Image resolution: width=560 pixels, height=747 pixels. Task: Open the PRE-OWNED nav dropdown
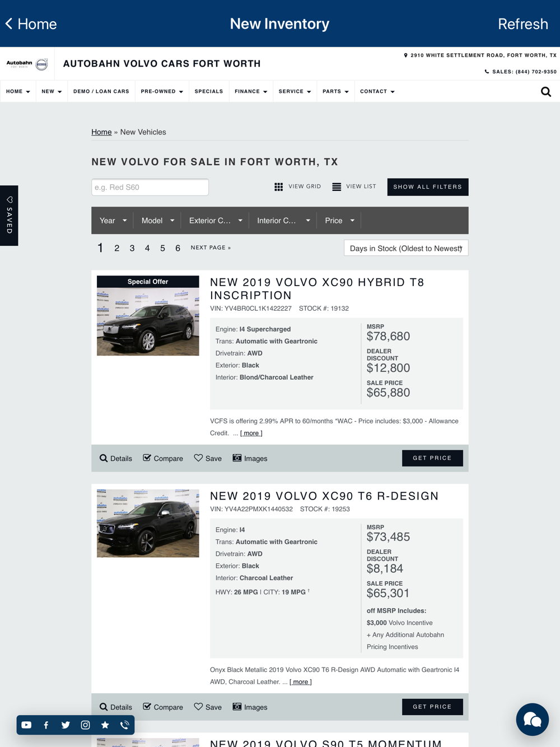[162, 91]
